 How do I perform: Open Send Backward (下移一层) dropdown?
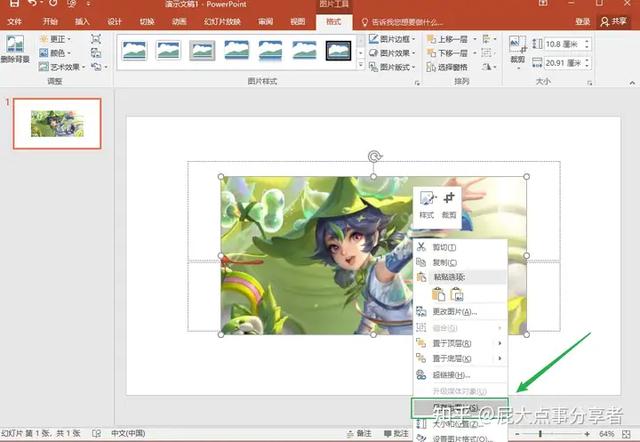(x=475, y=53)
